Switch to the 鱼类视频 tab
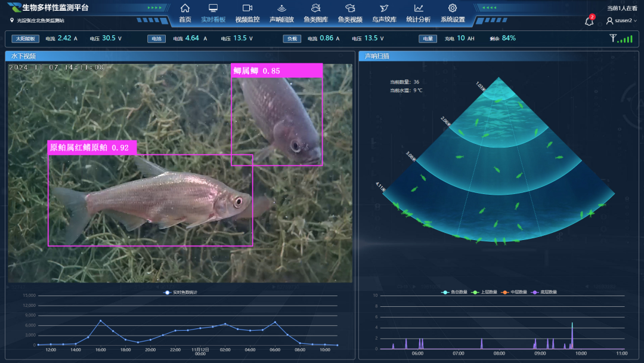Image resolution: width=644 pixels, height=363 pixels. tap(350, 20)
